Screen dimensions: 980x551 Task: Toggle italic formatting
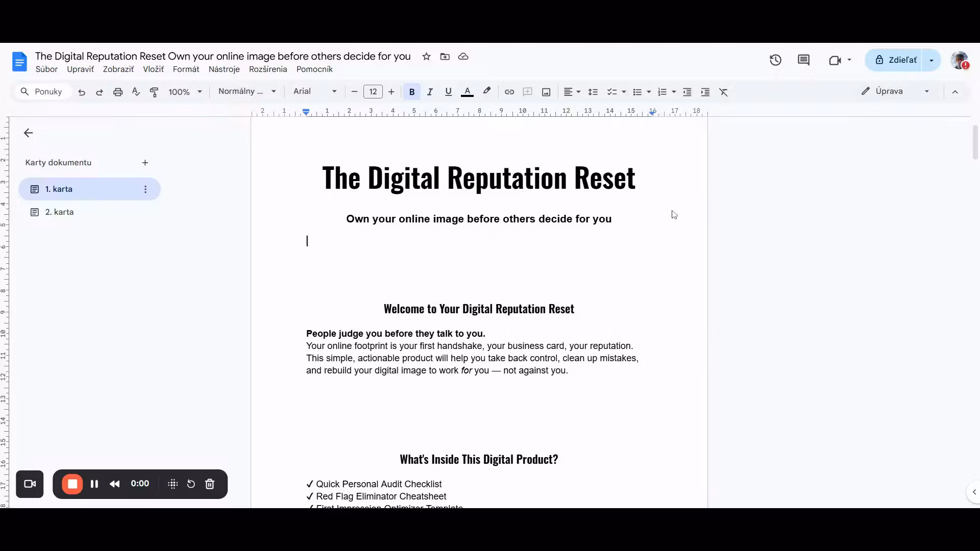(x=430, y=92)
